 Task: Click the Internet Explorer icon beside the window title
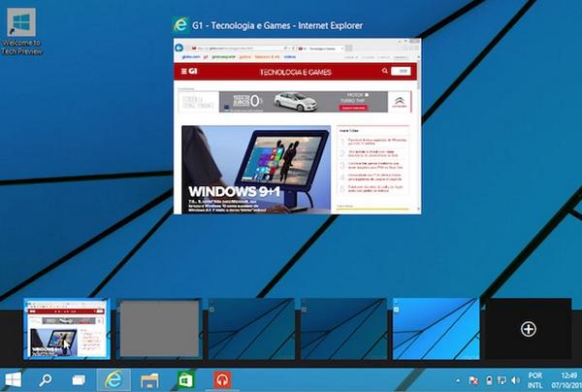[180, 25]
